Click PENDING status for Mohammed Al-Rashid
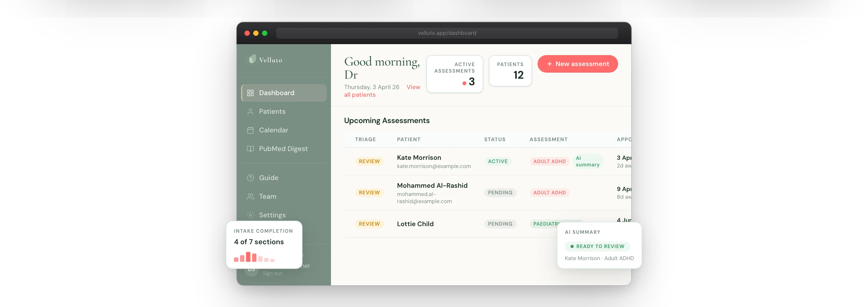Viewport: 868px width, 307px height. click(500, 193)
